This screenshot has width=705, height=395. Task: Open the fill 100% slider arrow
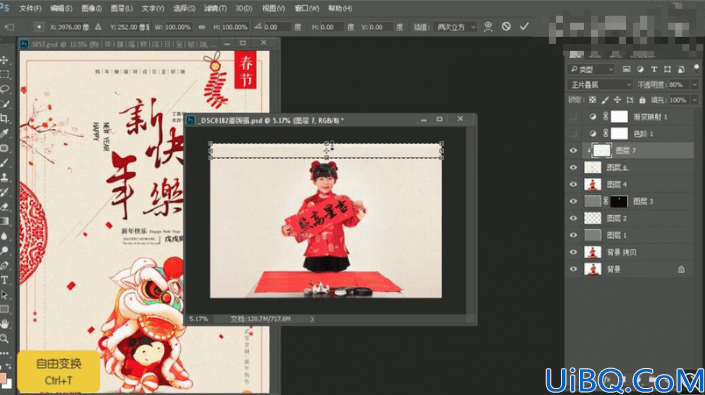coord(695,100)
